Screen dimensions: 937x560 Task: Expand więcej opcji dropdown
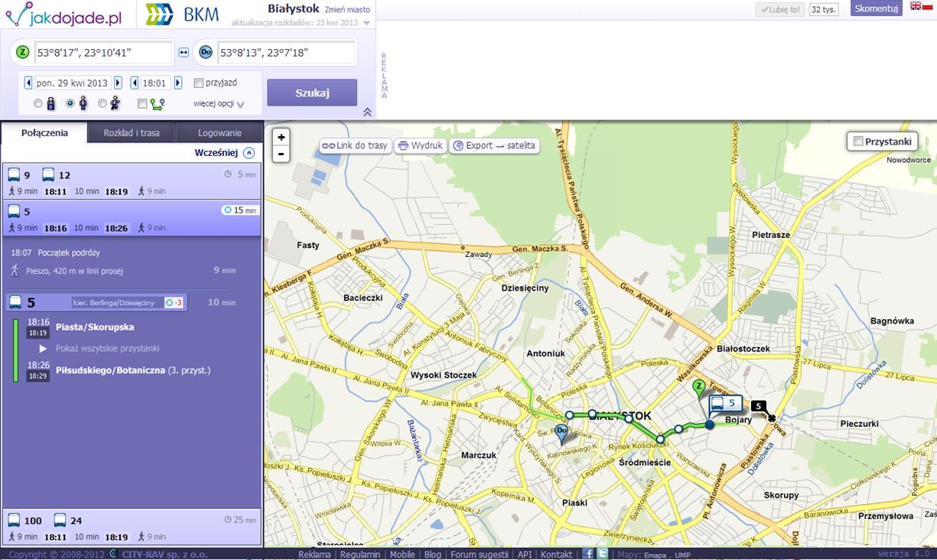(219, 103)
